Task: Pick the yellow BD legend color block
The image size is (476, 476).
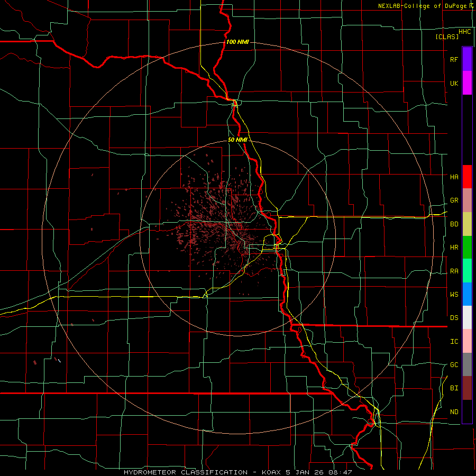Action: point(467,224)
